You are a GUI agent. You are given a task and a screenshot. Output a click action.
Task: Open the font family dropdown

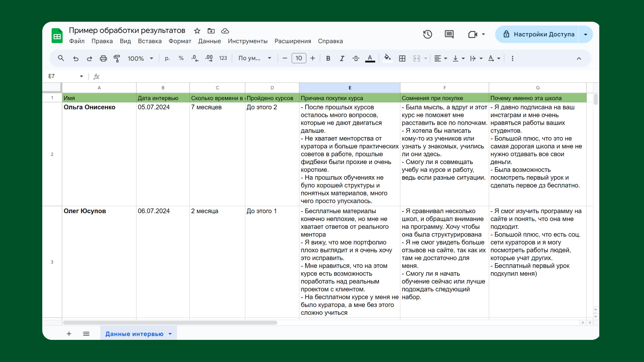tap(254, 58)
